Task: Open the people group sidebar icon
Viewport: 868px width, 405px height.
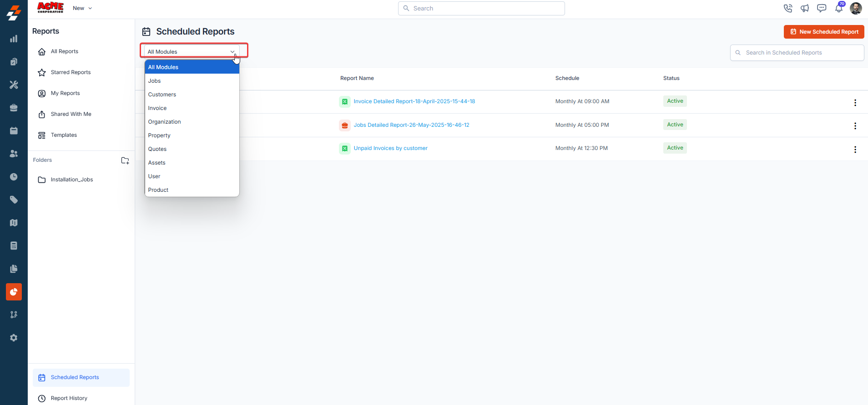Action: [14, 154]
